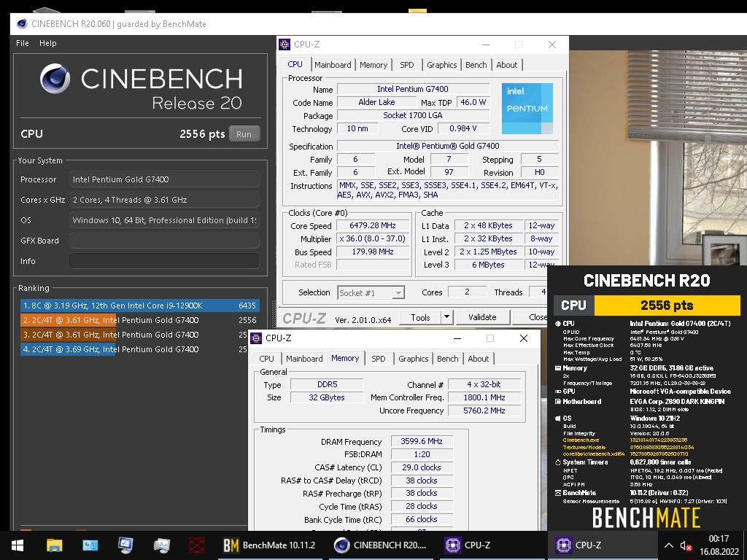Activate second highlighted CPU-Z taskbar button

point(601,545)
